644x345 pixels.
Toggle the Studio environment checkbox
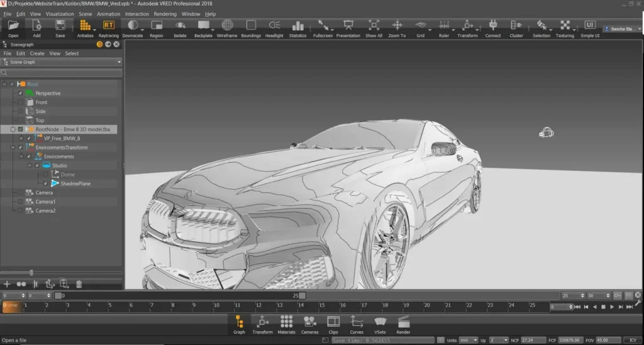click(37, 165)
